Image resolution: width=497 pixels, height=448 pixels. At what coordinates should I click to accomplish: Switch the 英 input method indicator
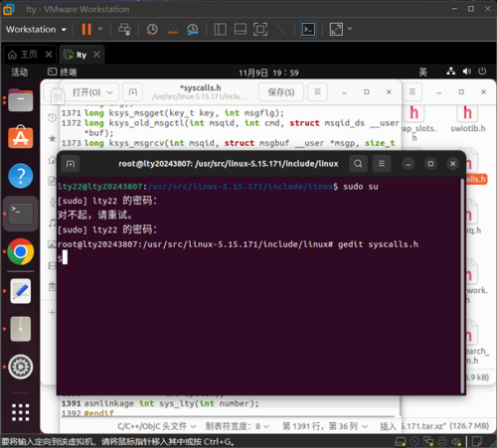pyautogui.click(x=423, y=72)
